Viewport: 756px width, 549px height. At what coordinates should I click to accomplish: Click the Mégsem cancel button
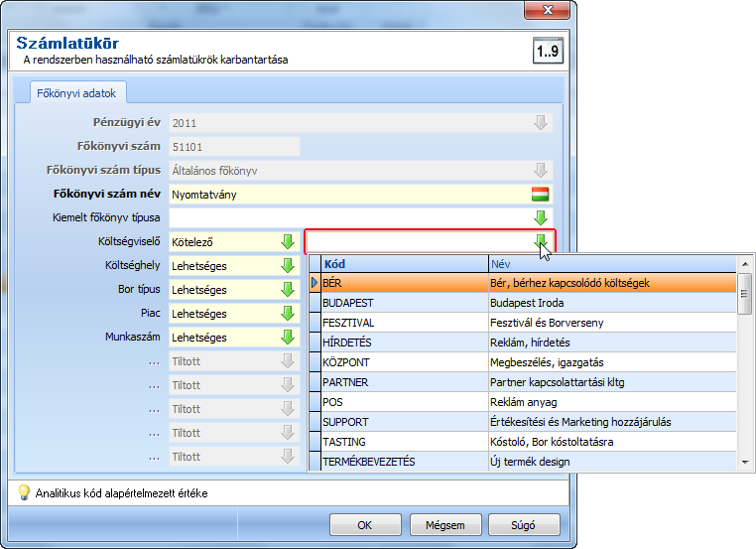point(445,525)
